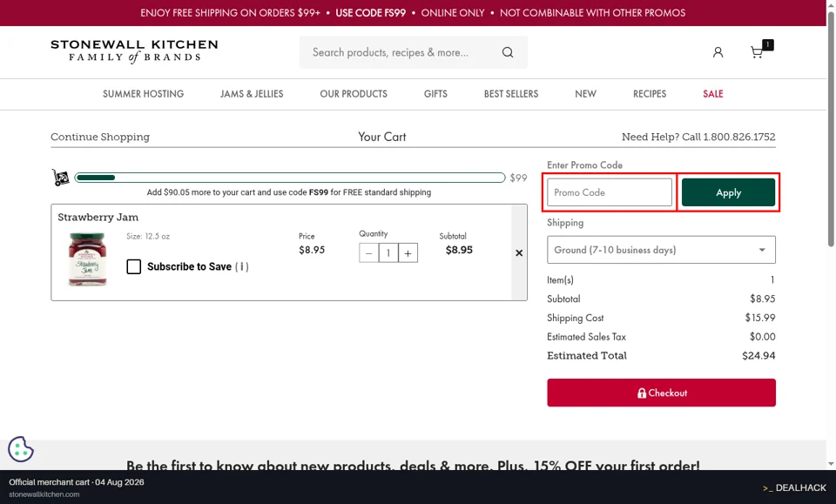Click the Strawberry Jam quantity field
Image resolution: width=836 pixels, height=504 pixels.
(x=388, y=253)
